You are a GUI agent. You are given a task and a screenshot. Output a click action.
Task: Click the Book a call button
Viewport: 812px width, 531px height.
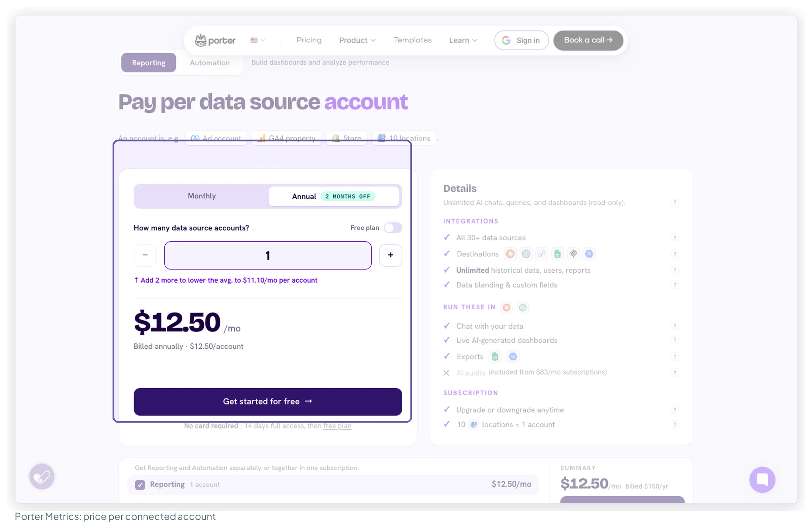[588, 40]
